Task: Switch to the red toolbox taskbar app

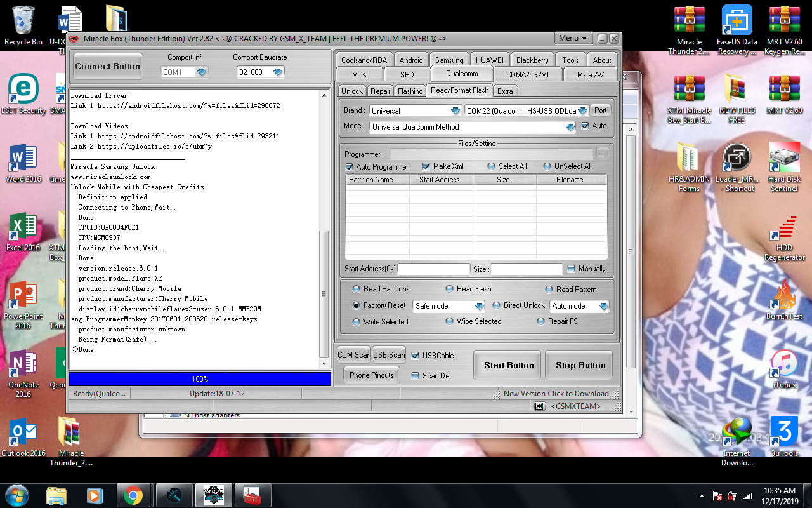Action: click(x=252, y=495)
